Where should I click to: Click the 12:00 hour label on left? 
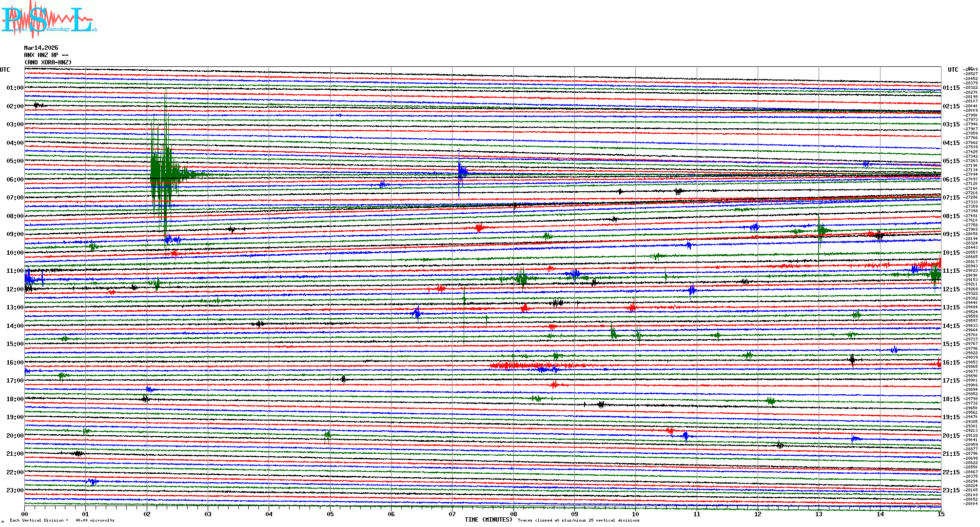[x=15, y=289]
